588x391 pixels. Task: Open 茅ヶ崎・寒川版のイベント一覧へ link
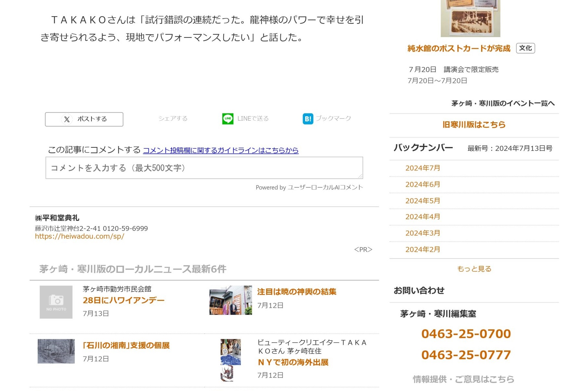point(503,103)
